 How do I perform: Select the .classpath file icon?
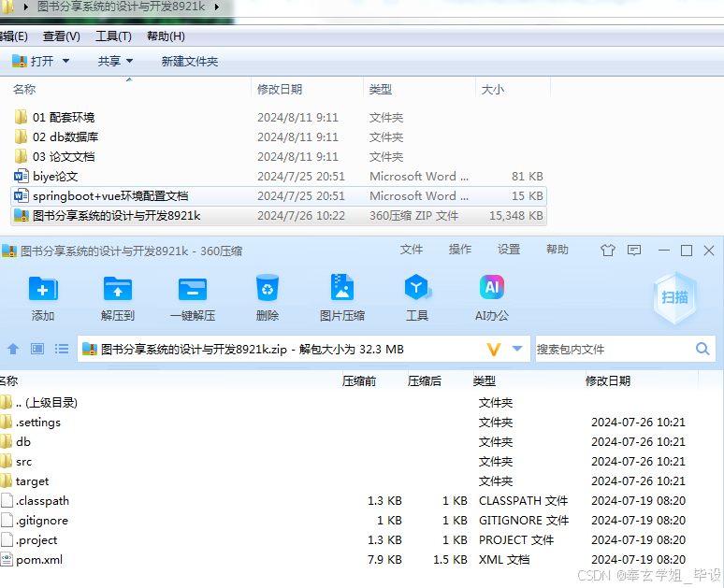click(7, 500)
